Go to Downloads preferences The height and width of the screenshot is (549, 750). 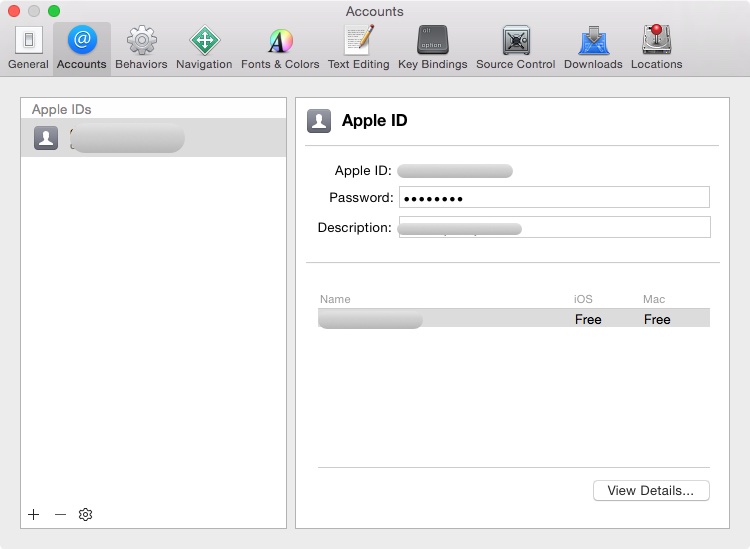click(593, 48)
